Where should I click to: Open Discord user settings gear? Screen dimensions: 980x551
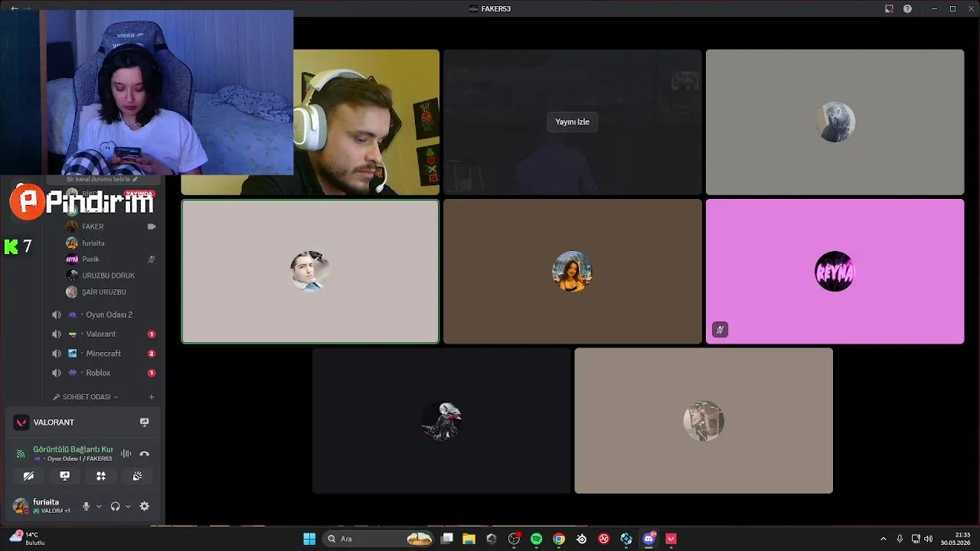[x=144, y=506]
